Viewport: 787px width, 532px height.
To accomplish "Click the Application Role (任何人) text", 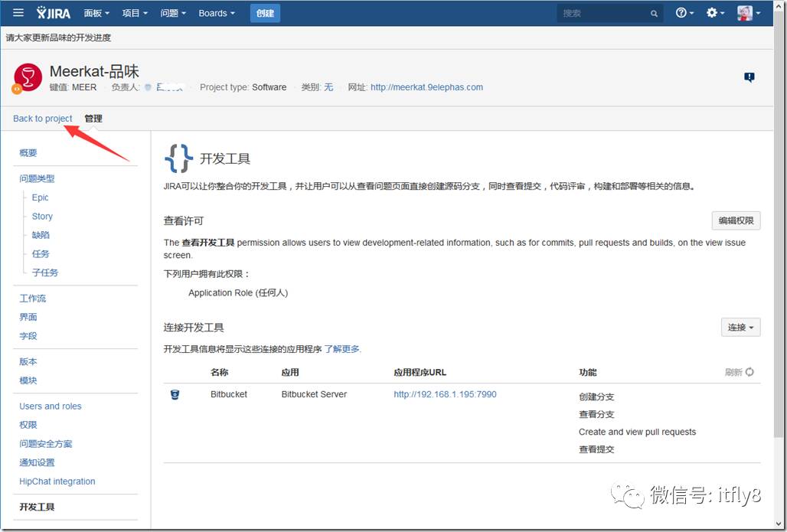I will pos(238,292).
